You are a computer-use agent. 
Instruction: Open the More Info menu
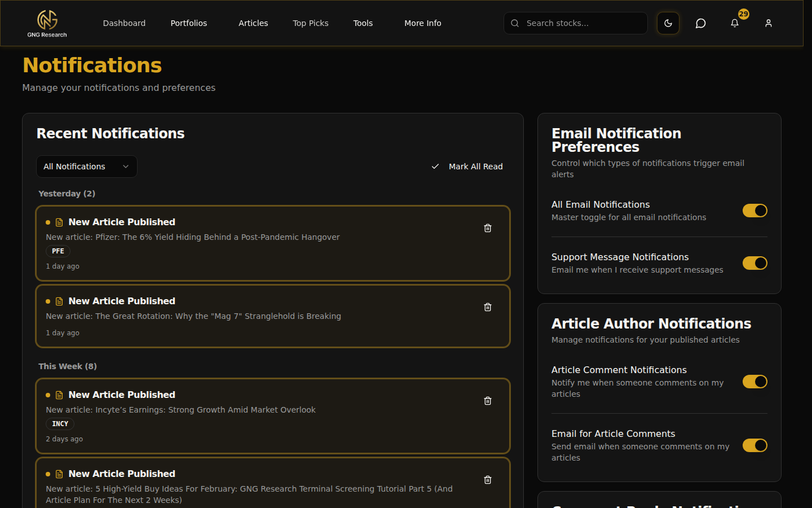pyautogui.click(x=423, y=23)
